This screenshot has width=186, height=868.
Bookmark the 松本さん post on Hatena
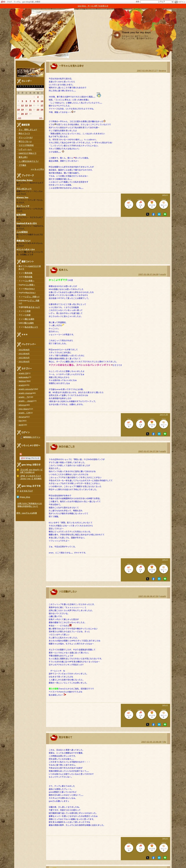pyautogui.click(x=159, y=434)
